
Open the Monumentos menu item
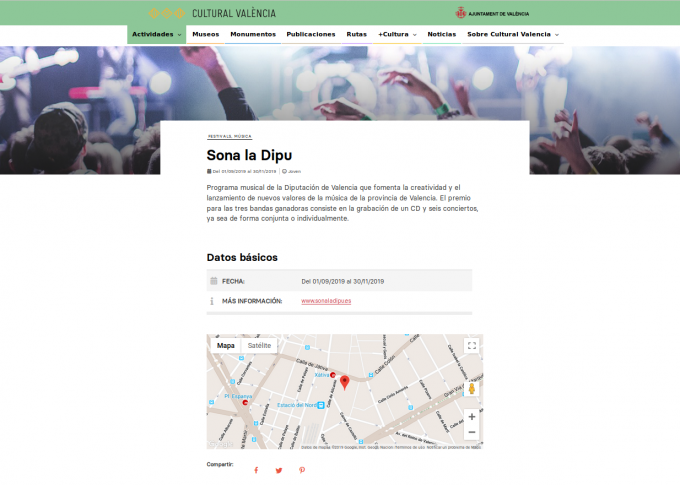tap(252, 34)
